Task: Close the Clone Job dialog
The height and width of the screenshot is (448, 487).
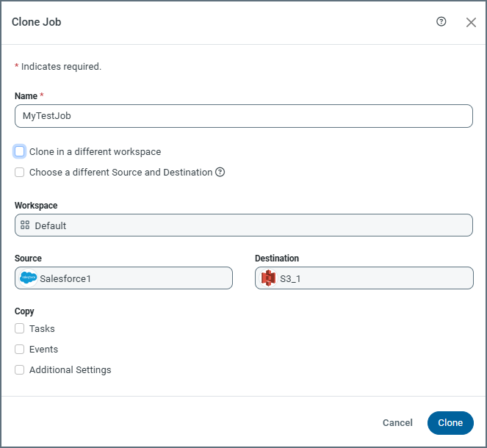Action: [x=471, y=22]
